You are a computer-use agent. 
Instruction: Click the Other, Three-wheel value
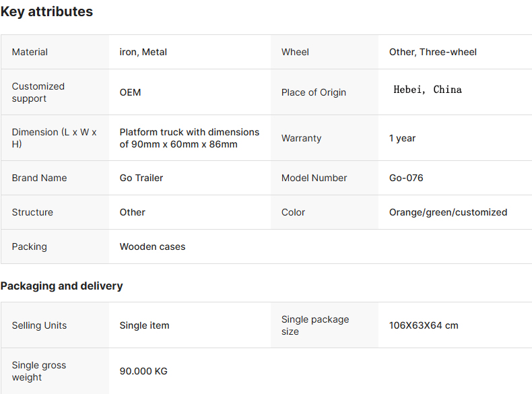point(433,52)
